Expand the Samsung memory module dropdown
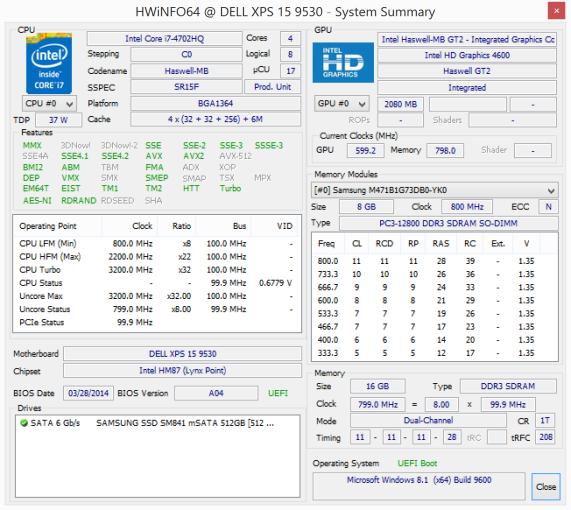Screen dimensions: 571x510 pyautogui.click(x=434, y=190)
